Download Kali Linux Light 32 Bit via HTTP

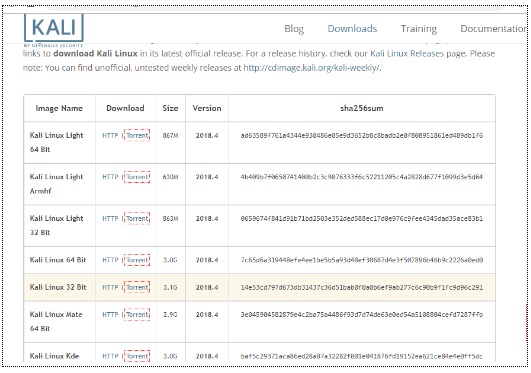pyautogui.click(x=110, y=219)
